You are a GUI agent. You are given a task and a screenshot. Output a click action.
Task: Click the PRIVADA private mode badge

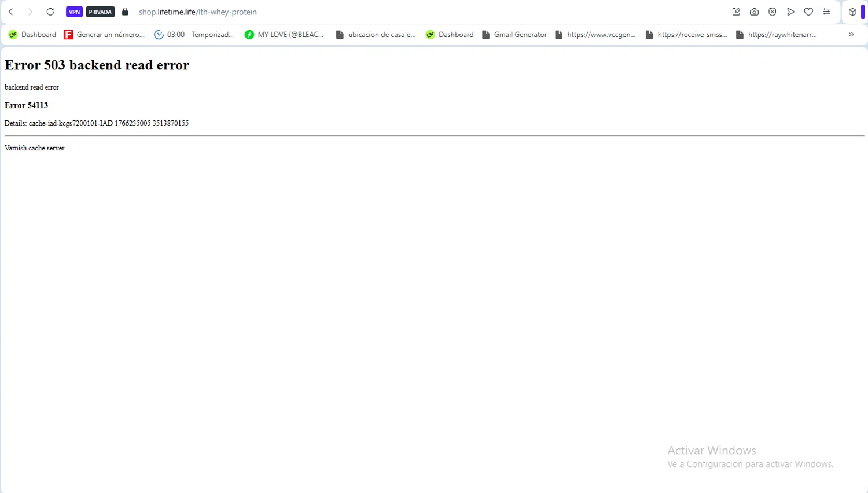pos(100,12)
